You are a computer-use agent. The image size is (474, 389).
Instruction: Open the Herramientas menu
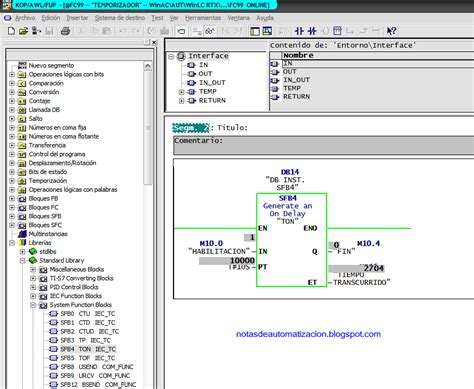pos(203,18)
